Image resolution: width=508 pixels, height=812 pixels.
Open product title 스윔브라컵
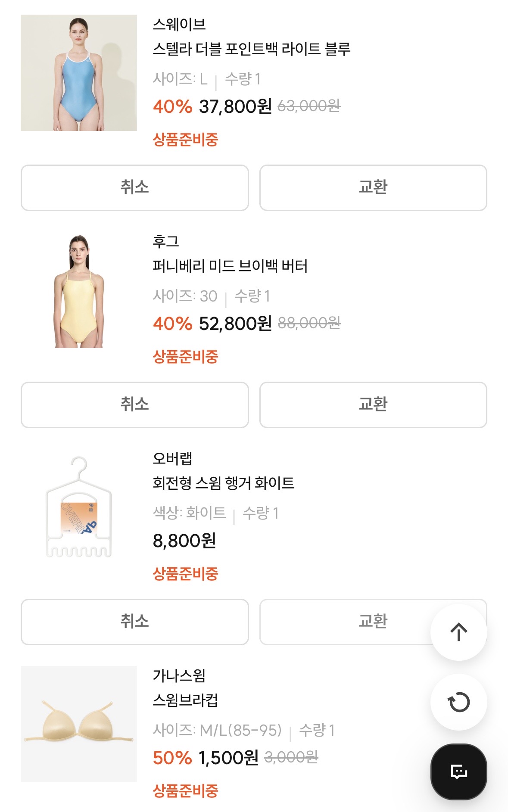[185, 700]
